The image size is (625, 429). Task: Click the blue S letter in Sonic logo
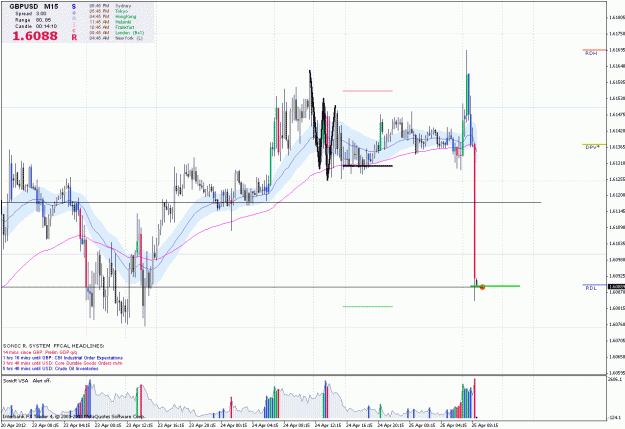pyautogui.click(x=74, y=6)
